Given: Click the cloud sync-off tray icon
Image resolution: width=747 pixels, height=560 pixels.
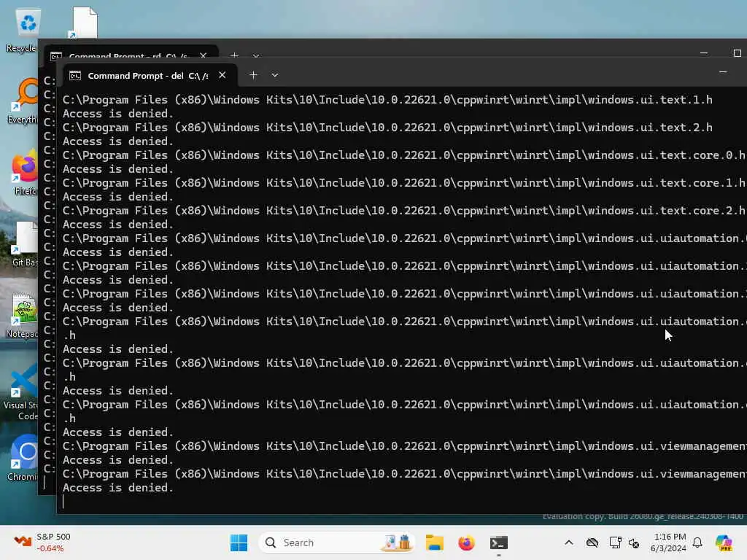Looking at the screenshot, I should (x=592, y=542).
